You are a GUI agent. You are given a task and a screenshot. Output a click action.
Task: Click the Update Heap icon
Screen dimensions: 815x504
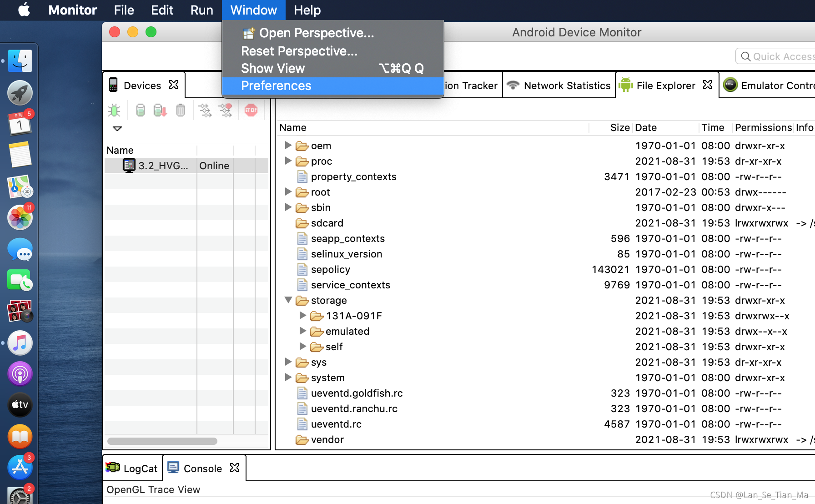click(x=141, y=110)
